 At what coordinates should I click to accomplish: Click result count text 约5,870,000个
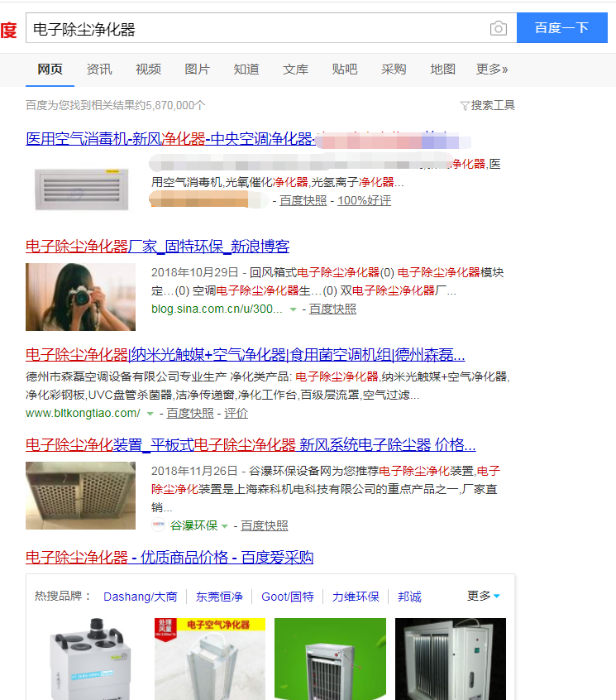tap(170, 105)
